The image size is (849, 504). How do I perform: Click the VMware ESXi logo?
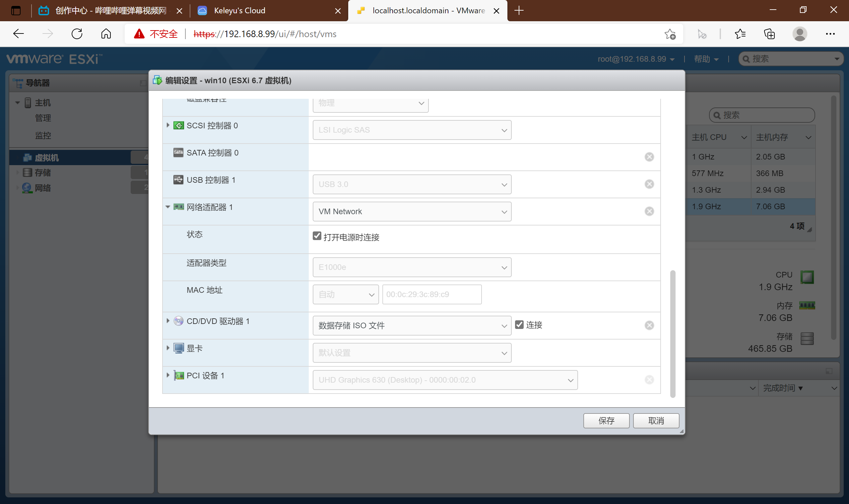click(54, 59)
